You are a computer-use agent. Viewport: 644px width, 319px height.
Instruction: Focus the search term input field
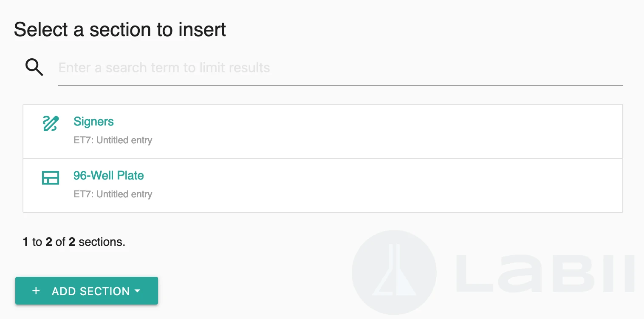[x=340, y=68]
